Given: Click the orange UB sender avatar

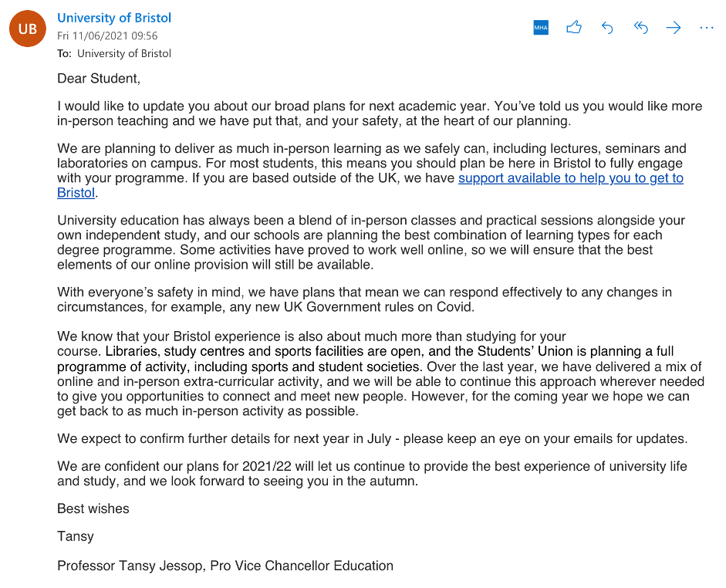Looking at the screenshot, I should [x=28, y=29].
